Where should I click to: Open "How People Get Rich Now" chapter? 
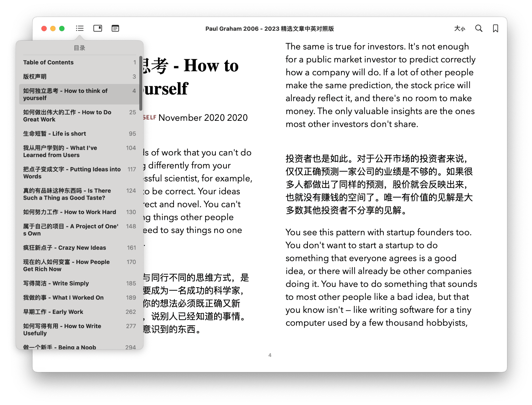(x=66, y=266)
